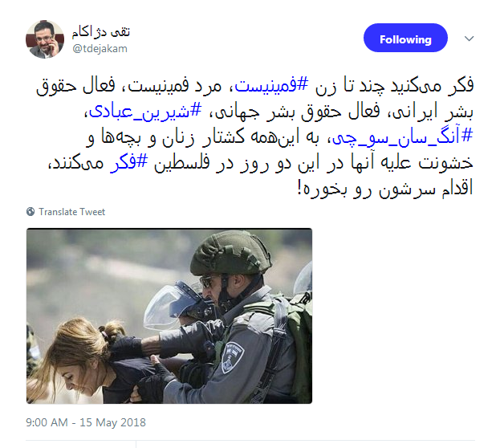Click the police badge patch in photo
The height and width of the screenshot is (448, 500).
click(233, 357)
